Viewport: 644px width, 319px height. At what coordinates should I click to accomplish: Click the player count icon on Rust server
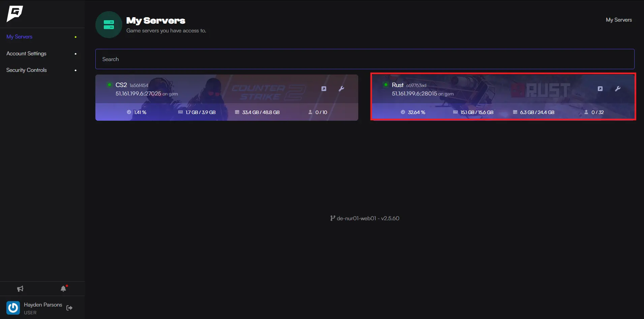point(585,112)
